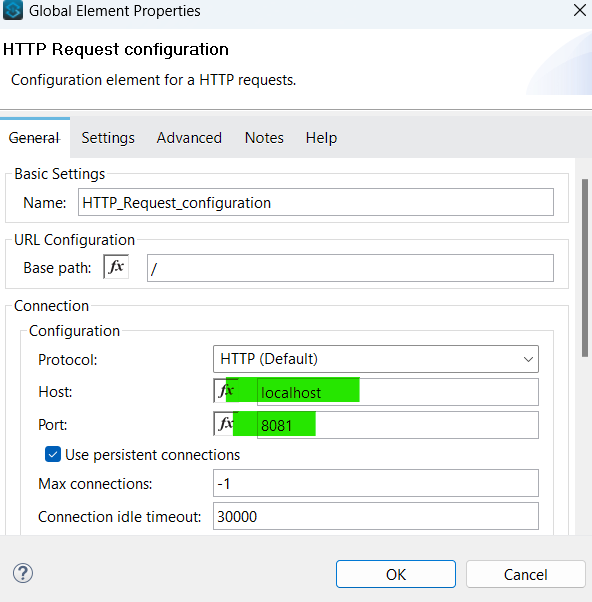Click the vertical scrollbar thumb

coord(585,268)
